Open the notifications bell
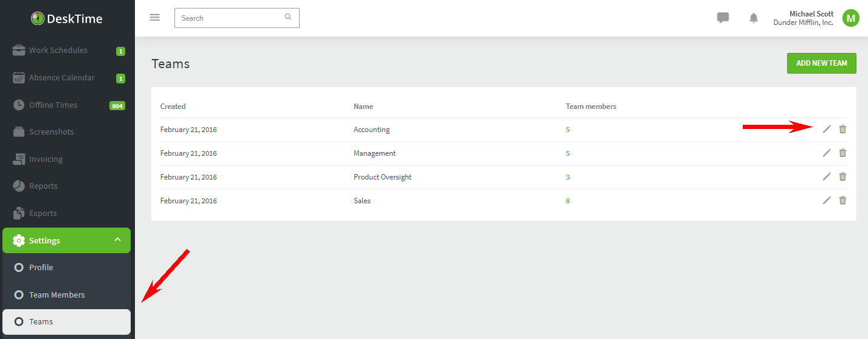 (754, 18)
